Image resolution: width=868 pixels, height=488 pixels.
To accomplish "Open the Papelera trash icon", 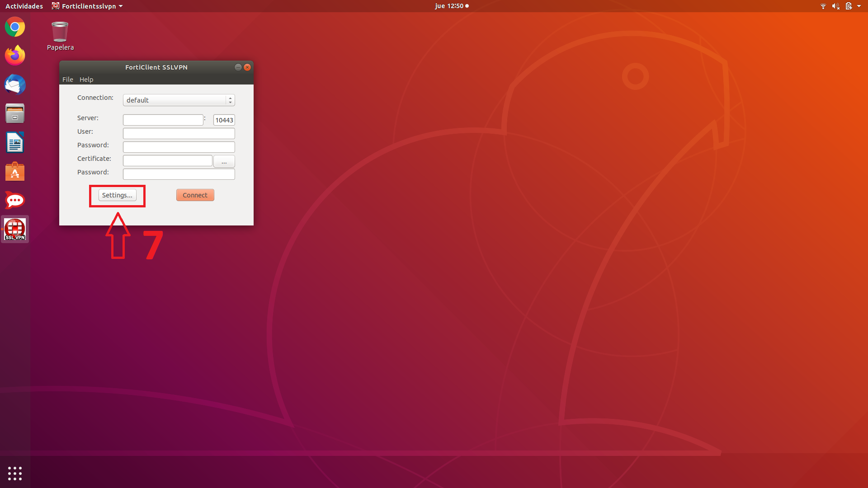I will click(60, 33).
